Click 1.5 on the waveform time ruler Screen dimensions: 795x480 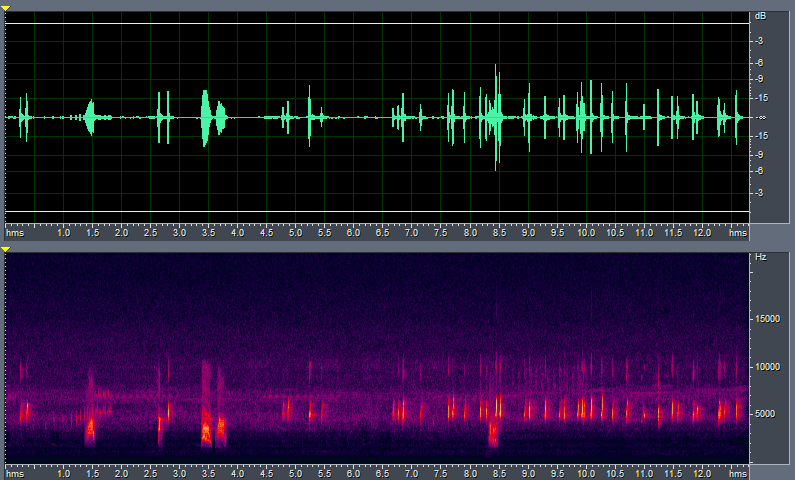pos(92,233)
